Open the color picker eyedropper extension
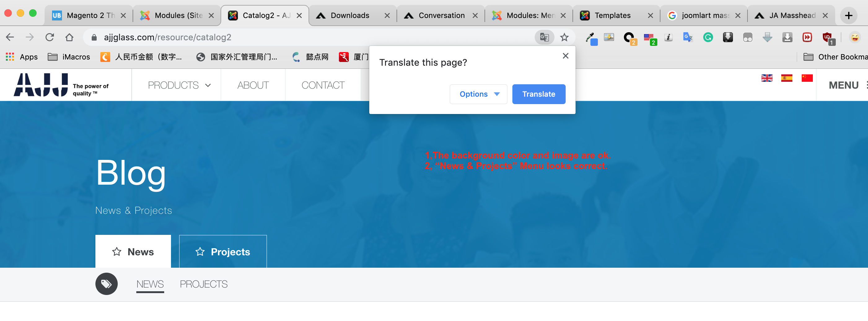The width and height of the screenshot is (868, 321). tap(591, 38)
